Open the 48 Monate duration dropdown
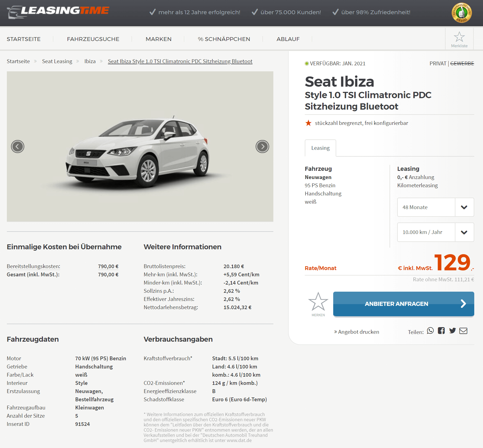The image size is (483, 448). click(x=435, y=207)
